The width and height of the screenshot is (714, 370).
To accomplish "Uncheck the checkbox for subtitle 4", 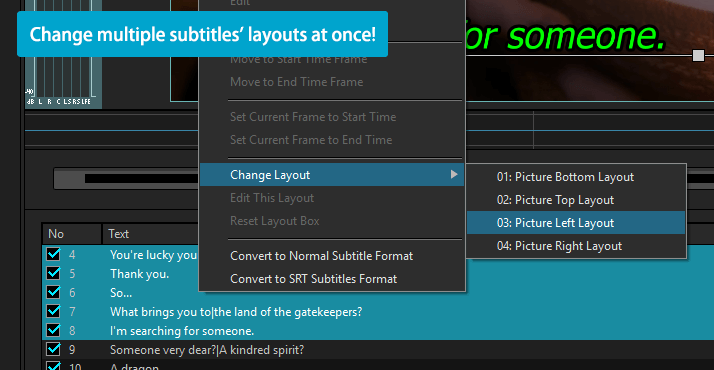I will (x=53, y=254).
